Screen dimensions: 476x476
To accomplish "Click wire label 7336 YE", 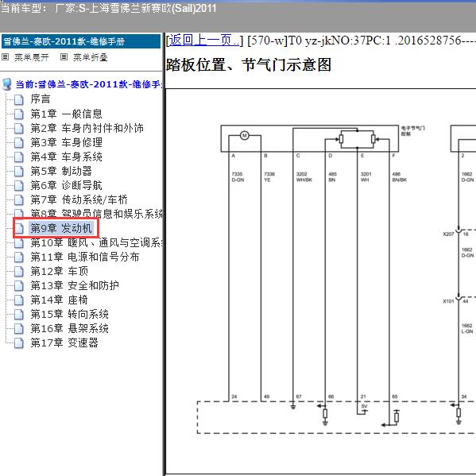I will tap(269, 177).
